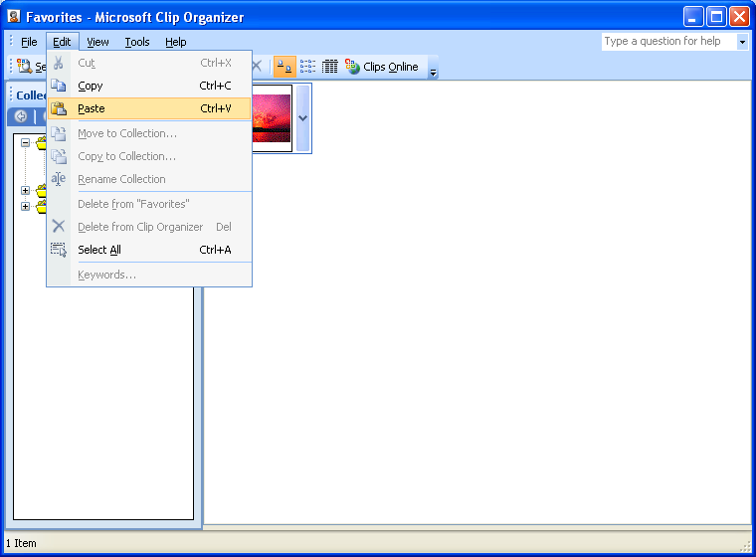Image resolution: width=756 pixels, height=557 pixels.
Task: Open the sunset clip's dropdown arrow
Action: (x=302, y=118)
